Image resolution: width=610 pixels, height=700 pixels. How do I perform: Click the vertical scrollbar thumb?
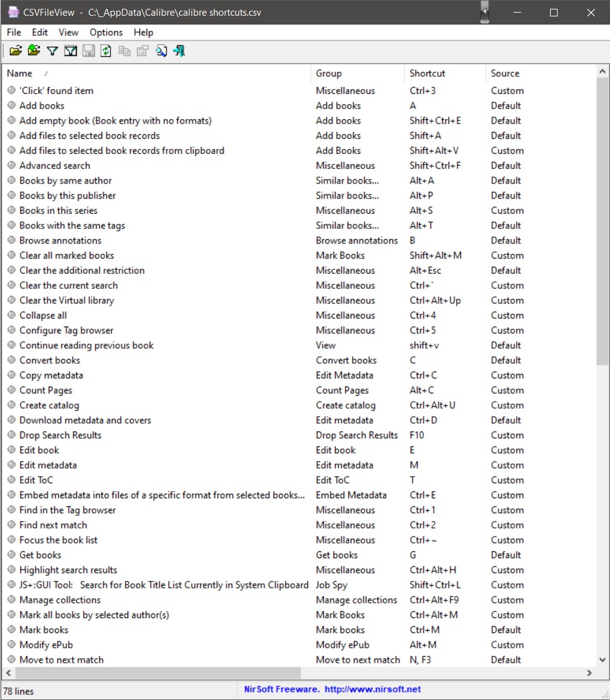tap(602, 221)
